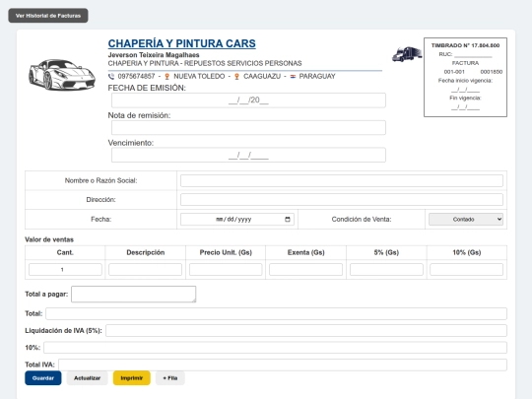Viewport: 532px width, 399px height.
Task: Click the 5% (Gs) input
Action: (386, 269)
